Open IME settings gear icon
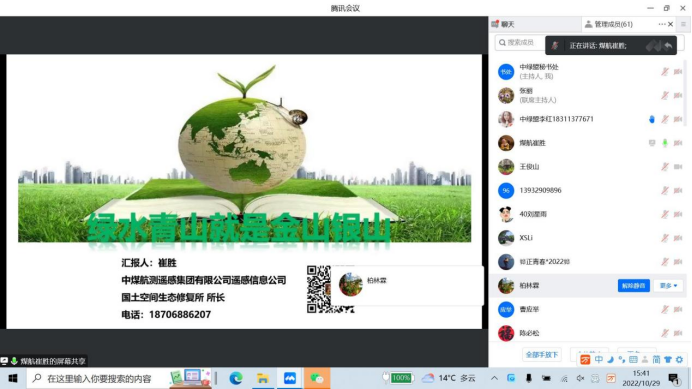 (x=679, y=360)
